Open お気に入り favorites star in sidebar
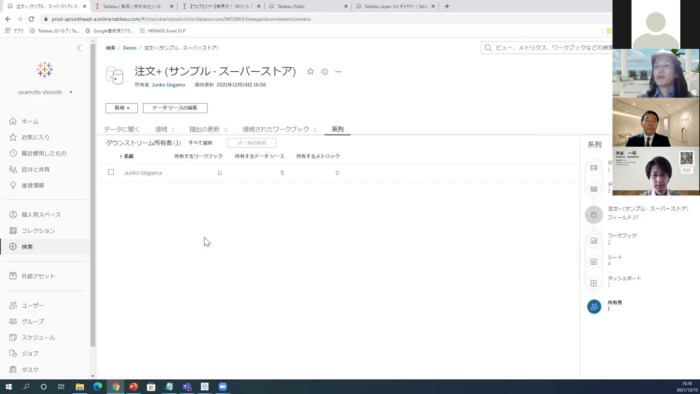 [13, 137]
